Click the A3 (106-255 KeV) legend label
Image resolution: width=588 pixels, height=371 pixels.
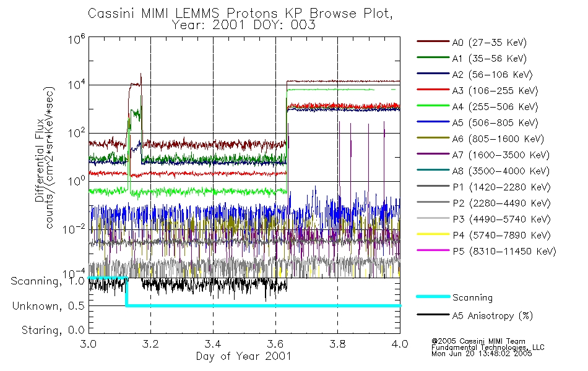click(x=495, y=91)
